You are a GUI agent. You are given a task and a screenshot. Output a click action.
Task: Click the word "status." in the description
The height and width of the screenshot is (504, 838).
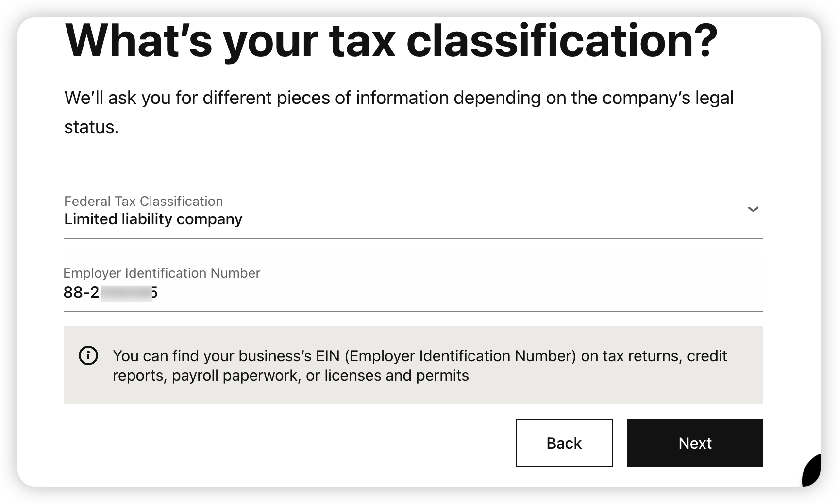[92, 127]
